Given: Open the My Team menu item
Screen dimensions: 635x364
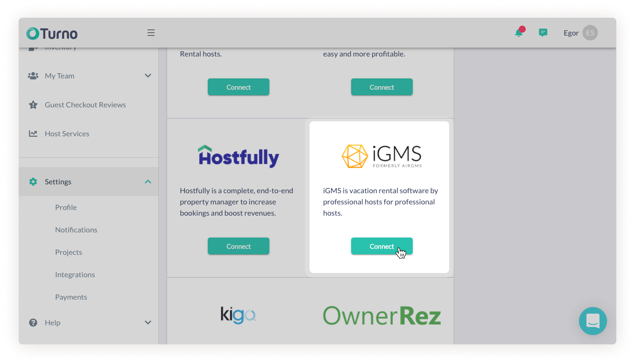Looking at the screenshot, I should click(x=89, y=76).
